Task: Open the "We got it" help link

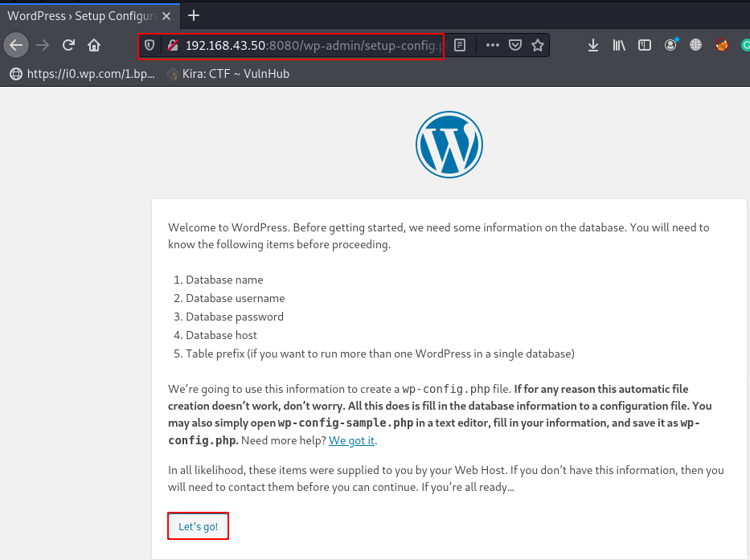Action: (351, 440)
